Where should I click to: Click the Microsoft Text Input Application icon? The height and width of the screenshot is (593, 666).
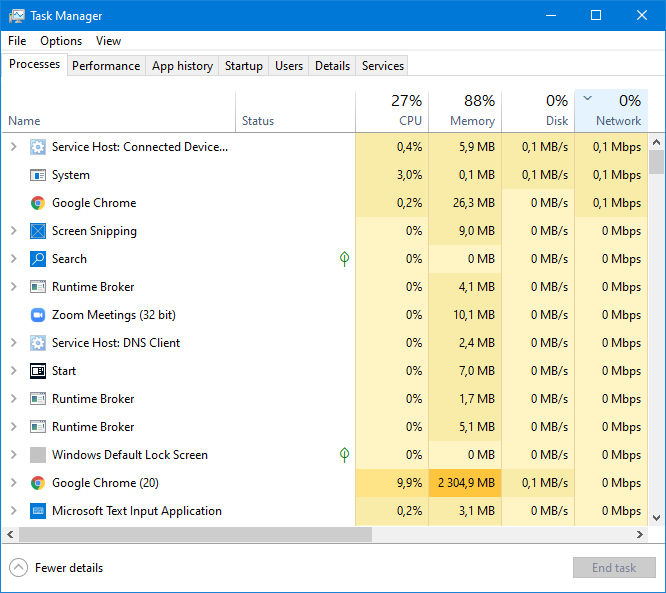pyautogui.click(x=38, y=511)
